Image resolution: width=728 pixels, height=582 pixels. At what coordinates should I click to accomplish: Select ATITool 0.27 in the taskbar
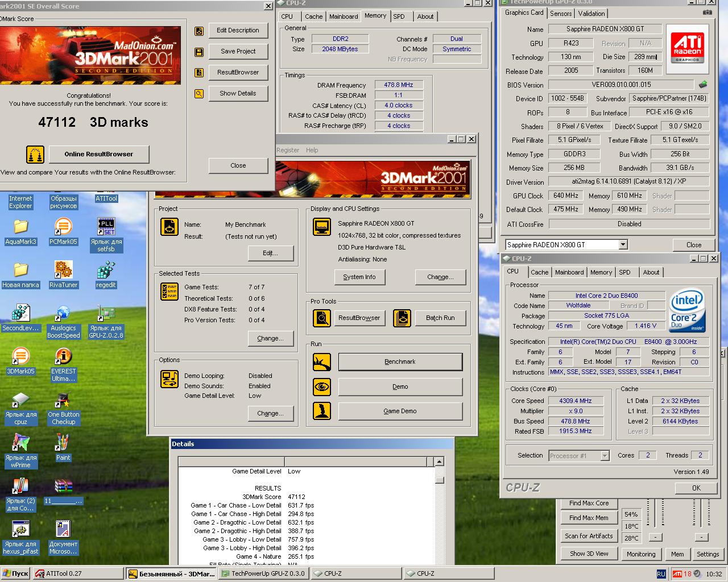(78, 574)
